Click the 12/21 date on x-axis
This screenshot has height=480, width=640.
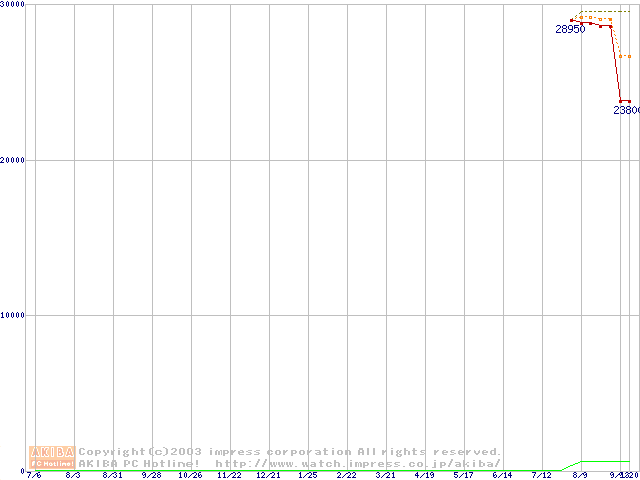(x=268, y=475)
